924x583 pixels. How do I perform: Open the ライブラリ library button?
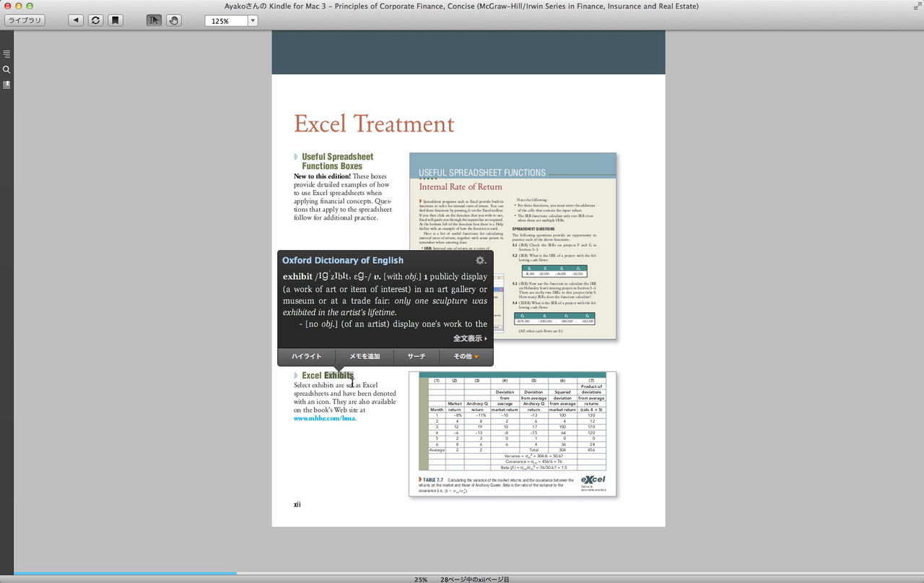pos(25,20)
